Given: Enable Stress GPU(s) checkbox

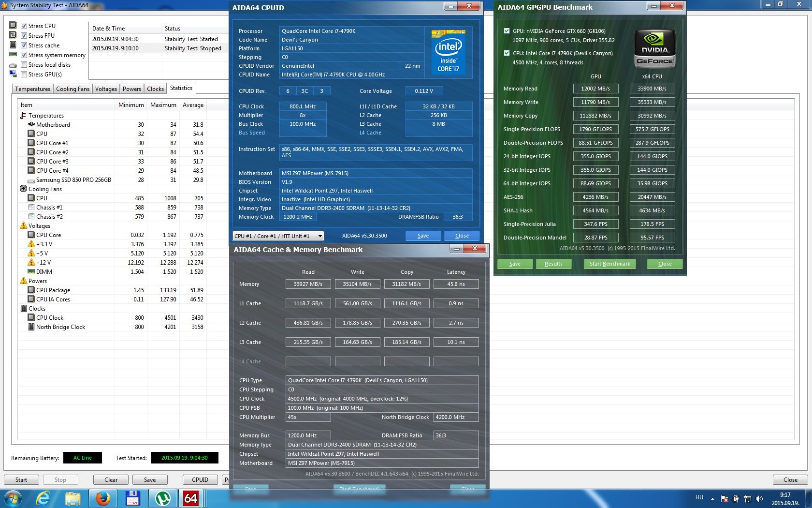Looking at the screenshot, I should click(x=24, y=75).
